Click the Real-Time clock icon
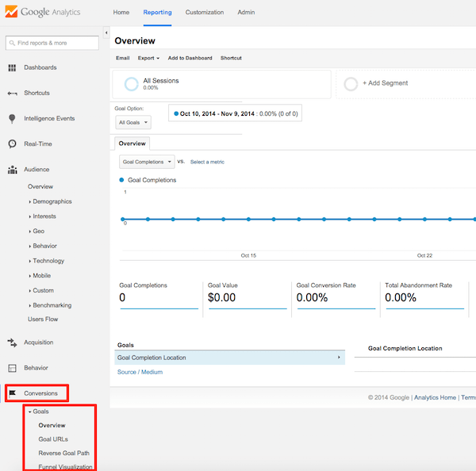The height and width of the screenshot is (471, 476). pos(12,144)
